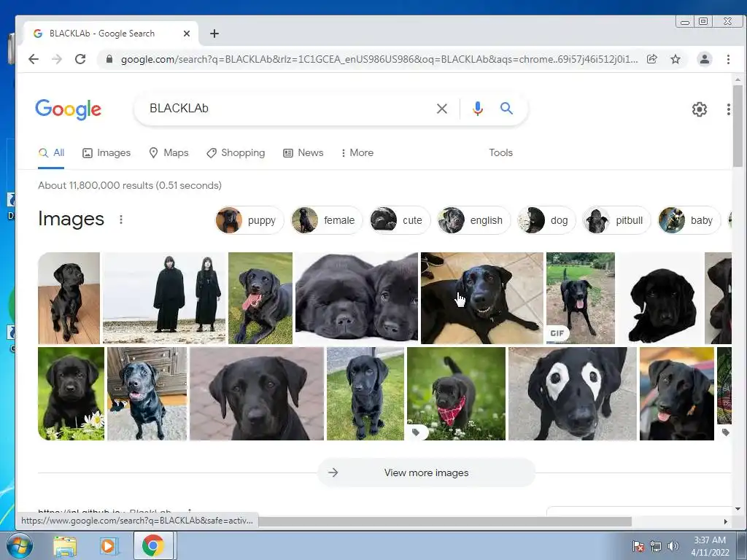Go back with the browser back arrow
Image resolution: width=747 pixels, height=560 pixels.
[x=34, y=59]
